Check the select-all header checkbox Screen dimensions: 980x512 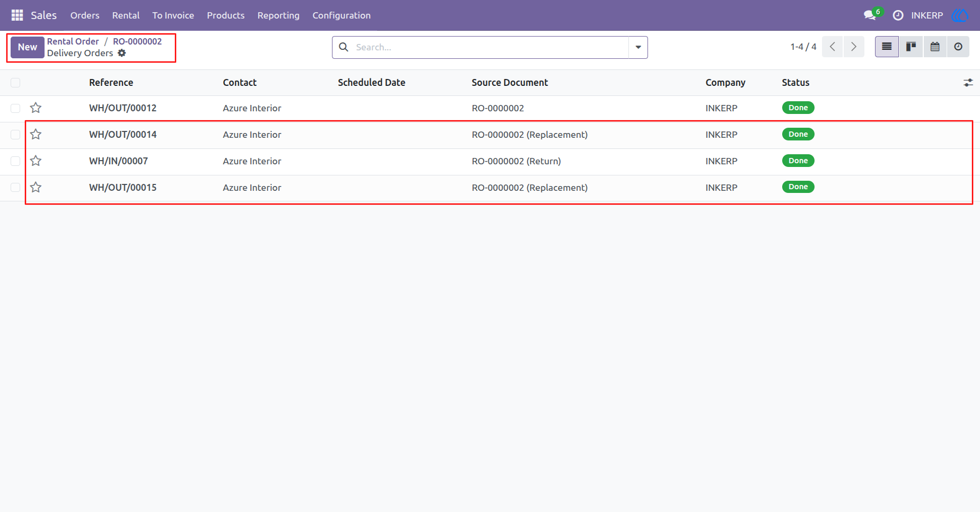click(x=15, y=83)
